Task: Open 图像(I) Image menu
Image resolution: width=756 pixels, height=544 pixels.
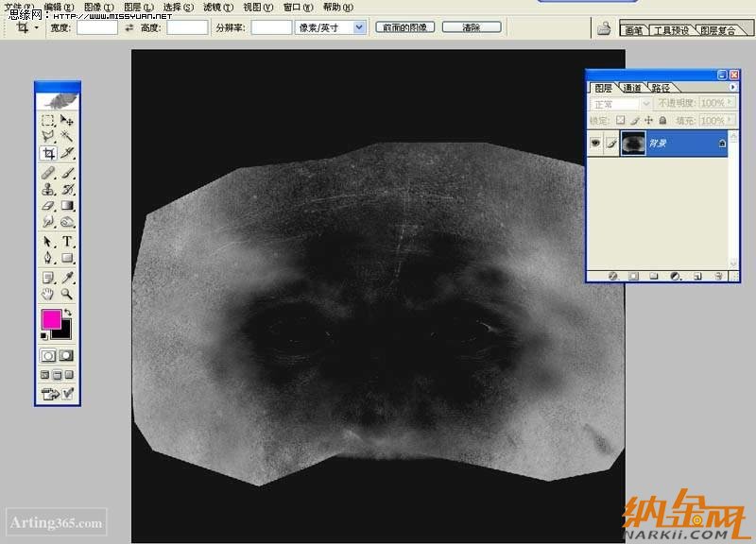Action: click(99, 7)
